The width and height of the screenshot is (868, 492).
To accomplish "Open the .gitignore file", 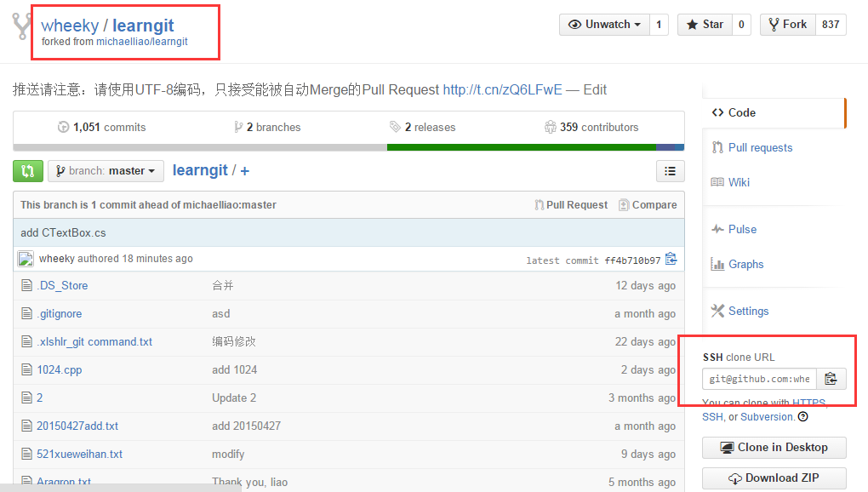I will [x=60, y=314].
